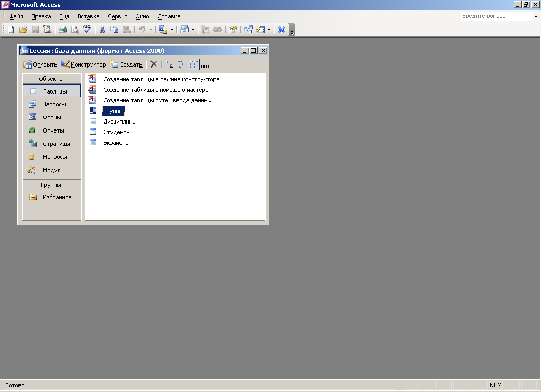The image size is (541, 392).
Task: Click the Save diskette icon
Action: click(x=35, y=30)
